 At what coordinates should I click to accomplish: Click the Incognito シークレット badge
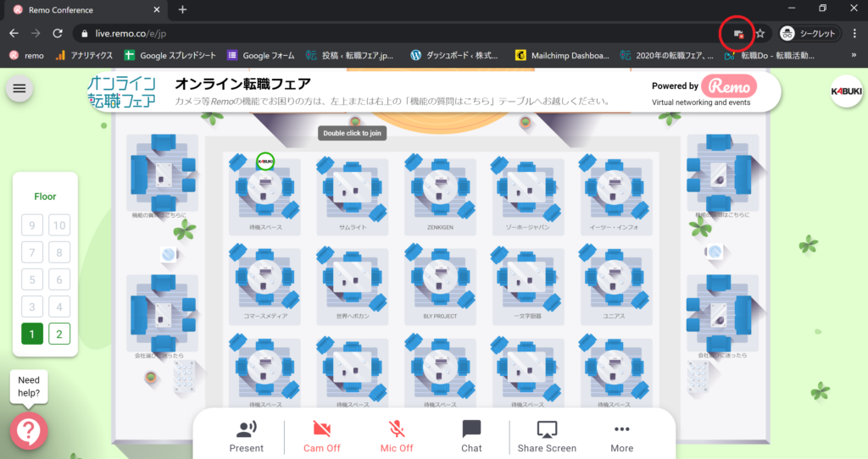[x=808, y=34]
